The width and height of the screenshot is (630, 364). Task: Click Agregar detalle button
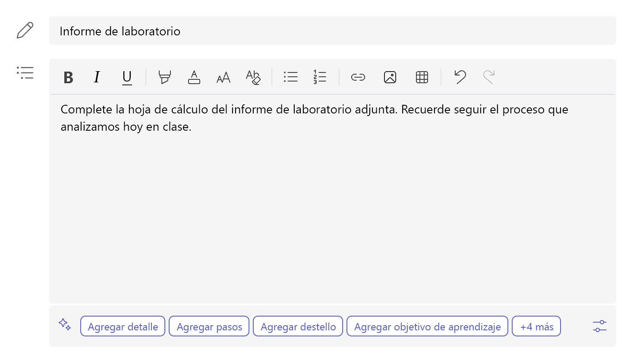[x=123, y=326]
